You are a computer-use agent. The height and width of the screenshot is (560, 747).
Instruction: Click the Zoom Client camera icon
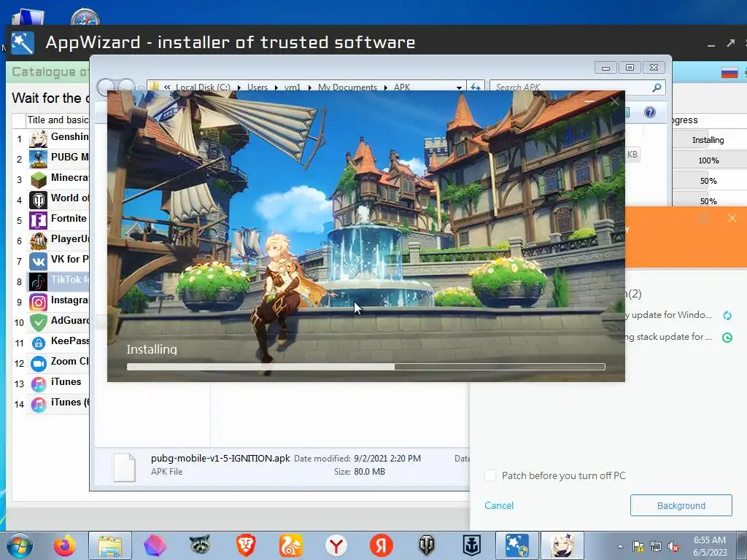[x=38, y=363]
